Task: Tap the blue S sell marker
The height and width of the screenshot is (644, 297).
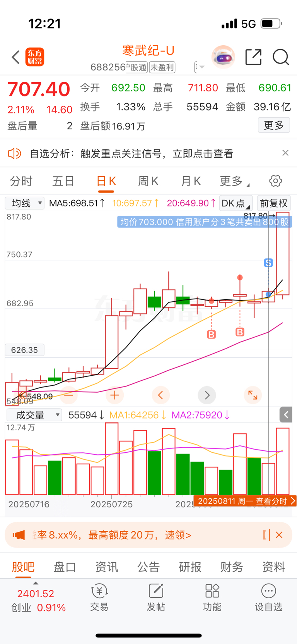Action: tap(268, 263)
